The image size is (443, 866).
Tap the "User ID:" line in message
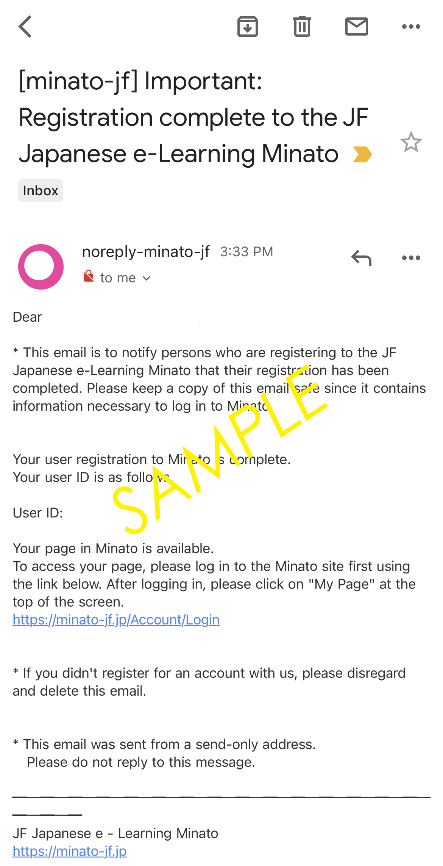pyautogui.click(x=38, y=513)
